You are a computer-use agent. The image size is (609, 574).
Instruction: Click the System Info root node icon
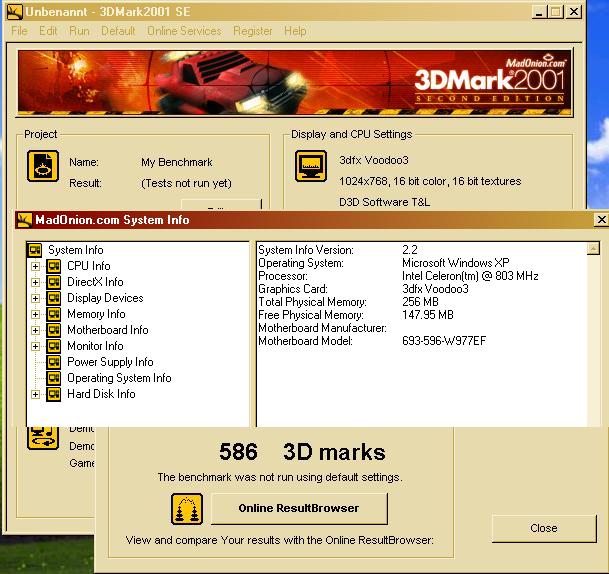point(35,250)
